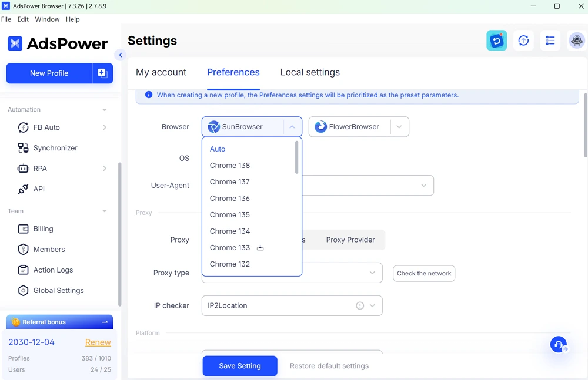Click the arrow on the Referral bonus banner
The image size is (588, 380).
pos(105,322)
